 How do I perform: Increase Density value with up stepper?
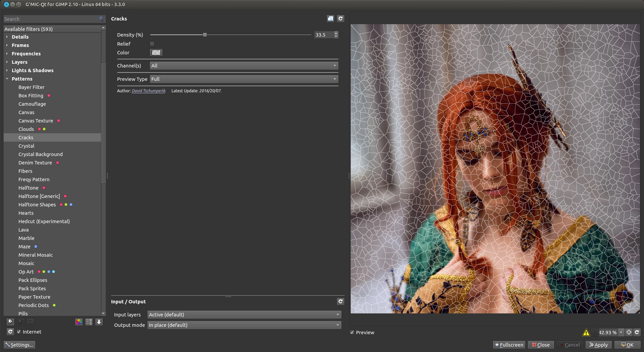pyautogui.click(x=336, y=33)
